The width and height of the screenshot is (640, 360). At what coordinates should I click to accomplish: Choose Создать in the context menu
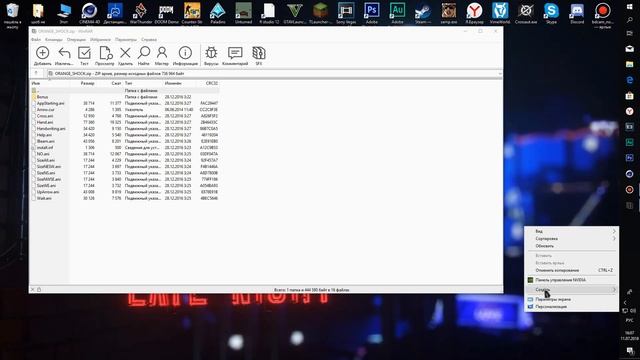click(x=571, y=289)
